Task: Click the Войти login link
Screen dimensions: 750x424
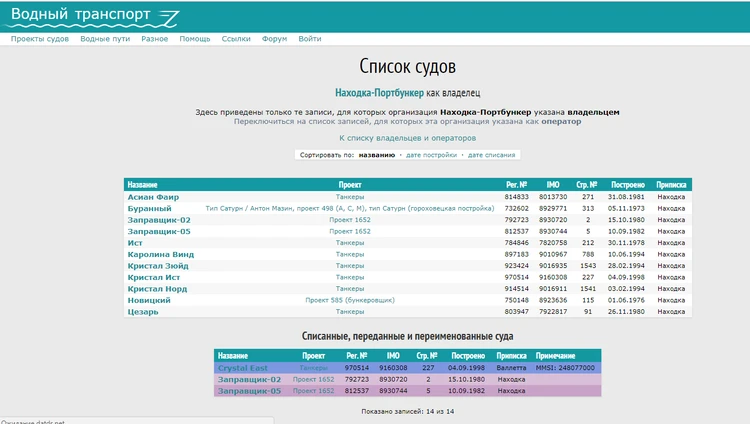Action: [310, 39]
